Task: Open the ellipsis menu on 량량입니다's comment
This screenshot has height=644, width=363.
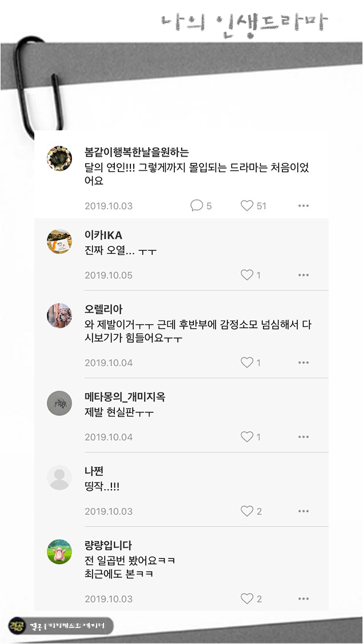Action: (x=304, y=599)
